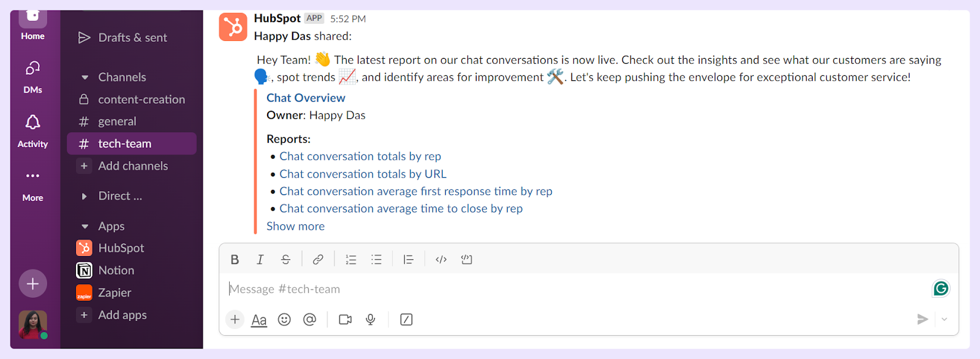This screenshot has width=980, height=359.
Task: Open average first response time by rep report
Action: coord(416,191)
